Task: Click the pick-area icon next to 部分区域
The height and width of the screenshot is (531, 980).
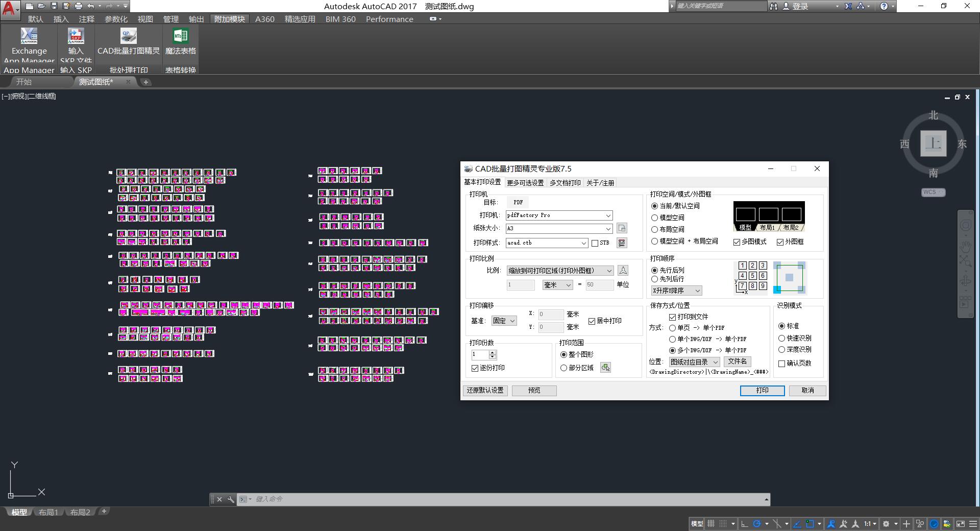Action: (605, 368)
